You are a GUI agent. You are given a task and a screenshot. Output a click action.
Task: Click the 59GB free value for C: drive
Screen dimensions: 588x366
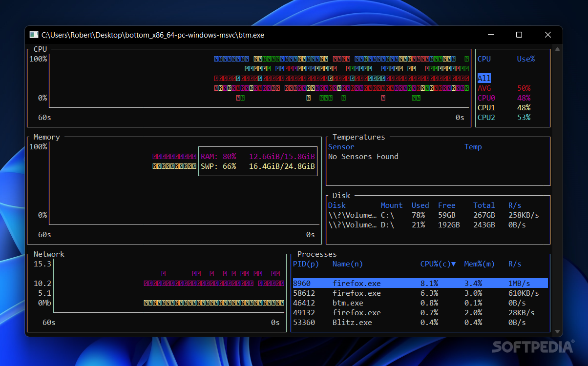446,215
